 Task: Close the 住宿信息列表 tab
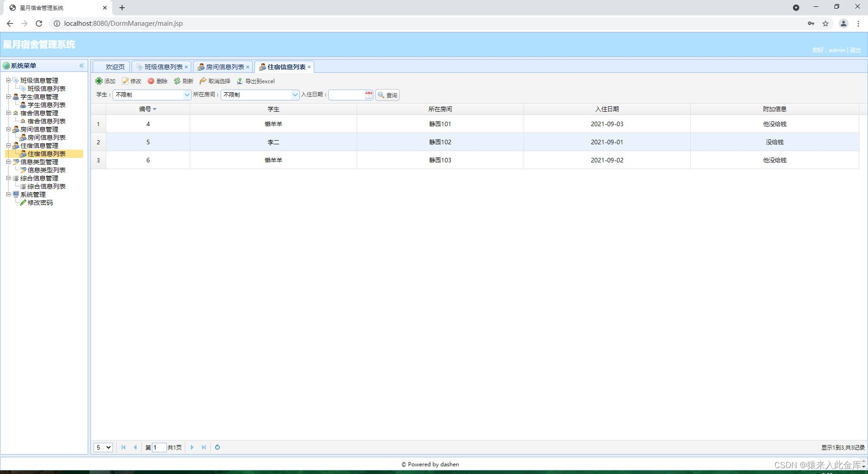309,67
